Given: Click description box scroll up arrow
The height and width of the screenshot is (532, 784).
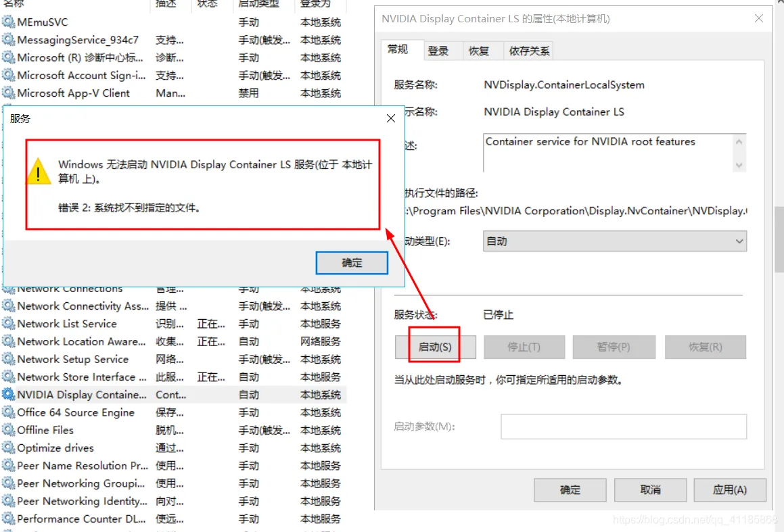Looking at the screenshot, I should (x=739, y=142).
